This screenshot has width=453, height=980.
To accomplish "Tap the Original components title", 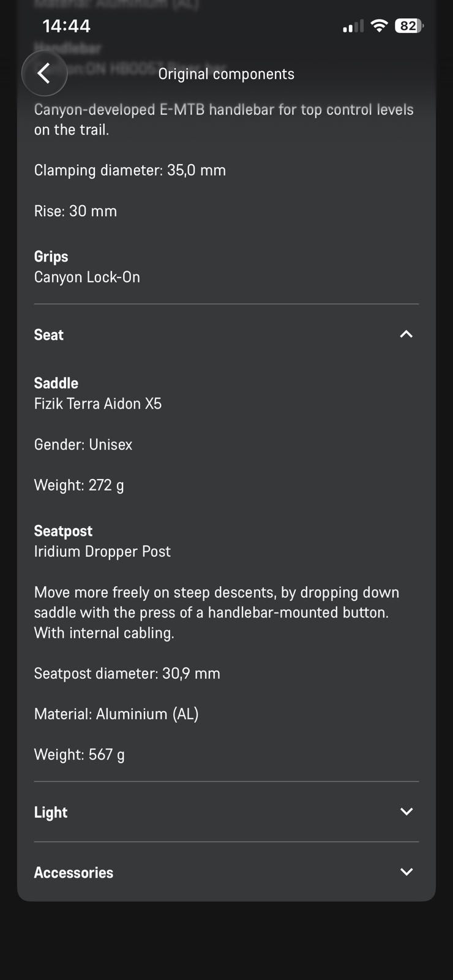I will click(226, 73).
